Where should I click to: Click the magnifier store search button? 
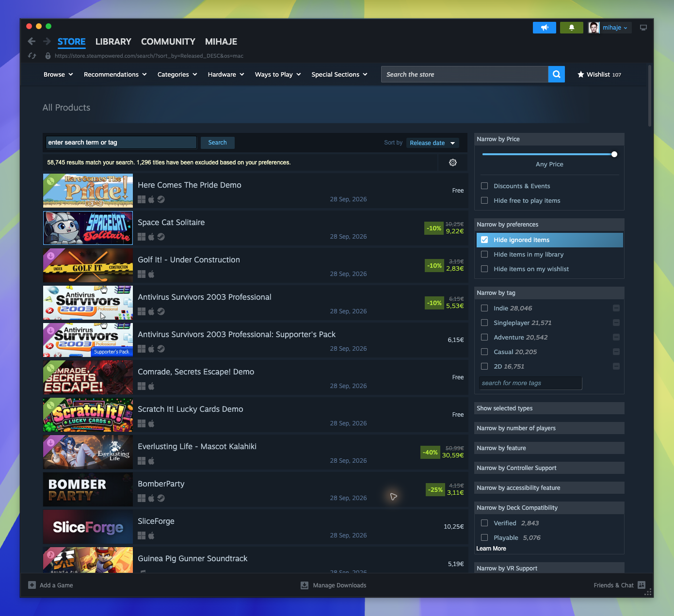tap(557, 74)
